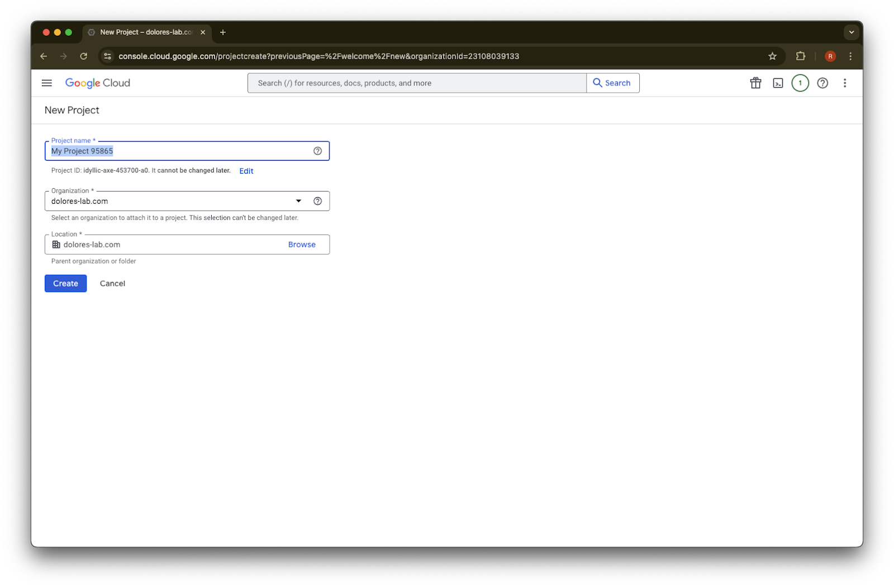Open the Chrome profile avatar
Image resolution: width=894 pixels, height=588 pixels.
pos(830,56)
